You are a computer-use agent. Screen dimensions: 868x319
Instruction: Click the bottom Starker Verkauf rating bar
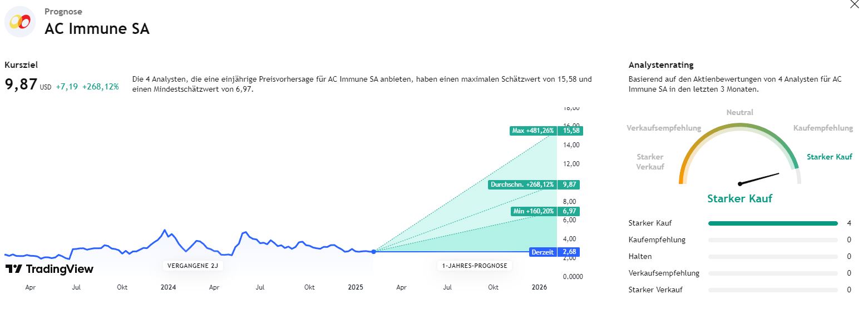(x=772, y=290)
